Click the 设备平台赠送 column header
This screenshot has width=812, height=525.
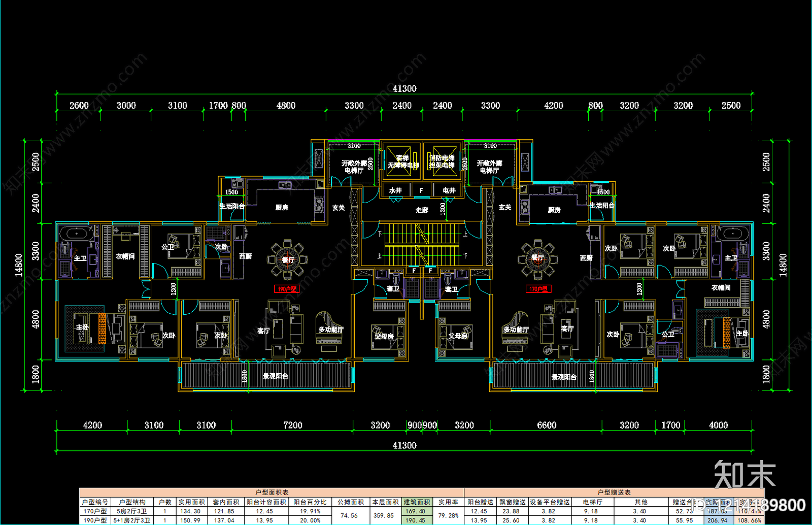click(550, 502)
